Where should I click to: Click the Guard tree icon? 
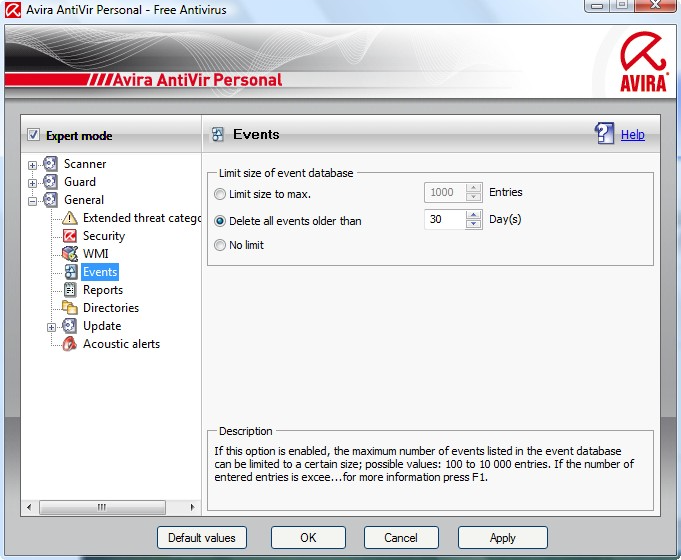(x=50, y=182)
